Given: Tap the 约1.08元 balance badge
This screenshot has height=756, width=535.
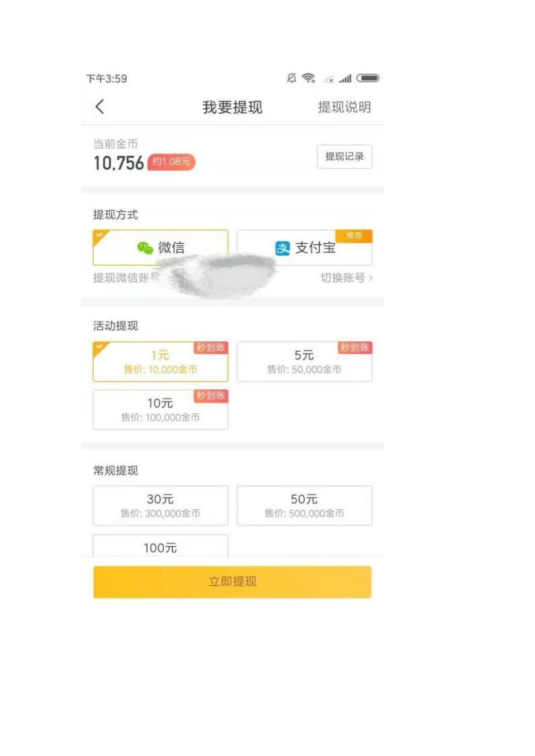Looking at the screenshot, I should [x=171, y=162].
